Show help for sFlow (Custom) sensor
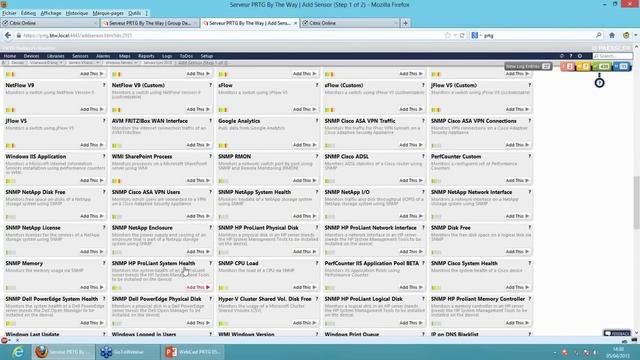The image size is (640, 360). pos(423,85)
